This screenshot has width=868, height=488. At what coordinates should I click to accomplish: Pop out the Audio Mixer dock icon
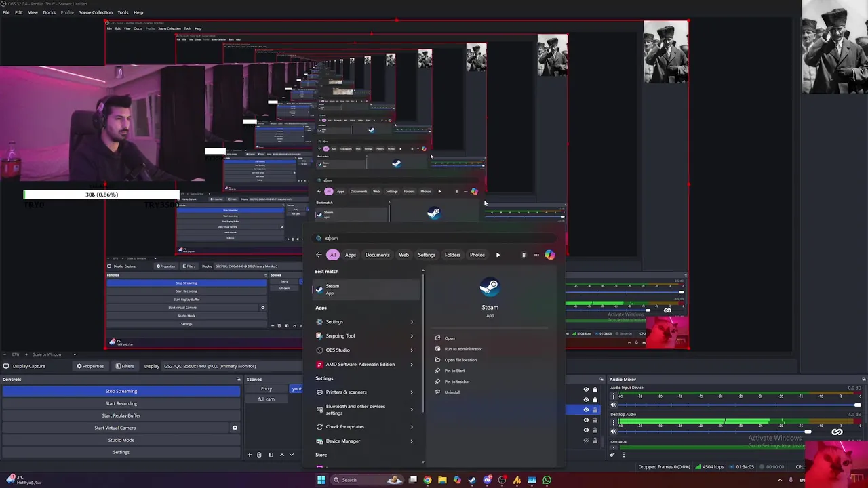[863, 379]
